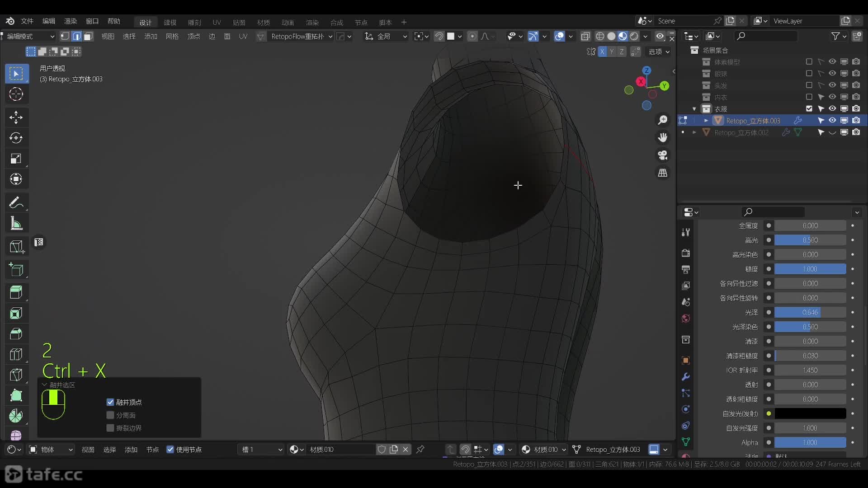Screen dimensions: 868x488
Task: Toggle the 衣服 collection exclude checkbox
Action: [809, 108]
